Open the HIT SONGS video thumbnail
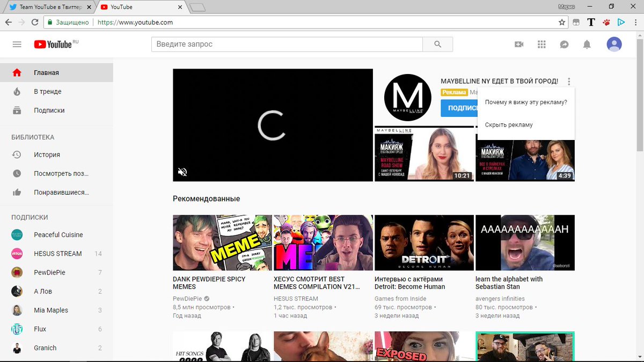The height and width of the screenshot is (362, 644). (x=222, y=346)
